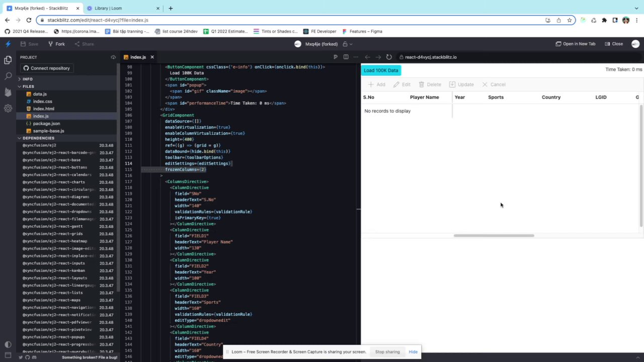Click the Share button in StackBlitz toolbar
This screenshot has height=362, width=644.
84,44
